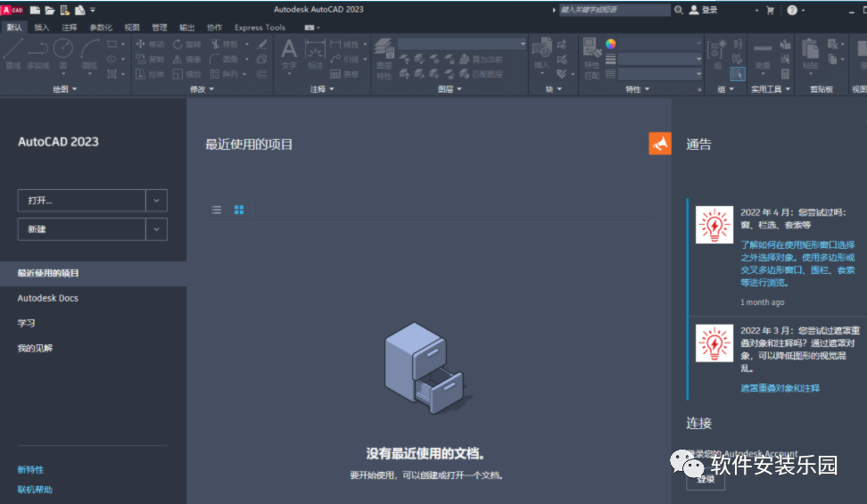Open the What's New (新特性) link

(x=30, y=469)
